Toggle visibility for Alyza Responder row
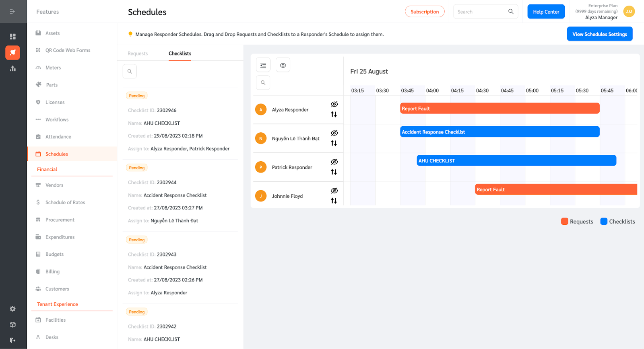The height and width of the screenshot is (349, 644). pos(334,104)
